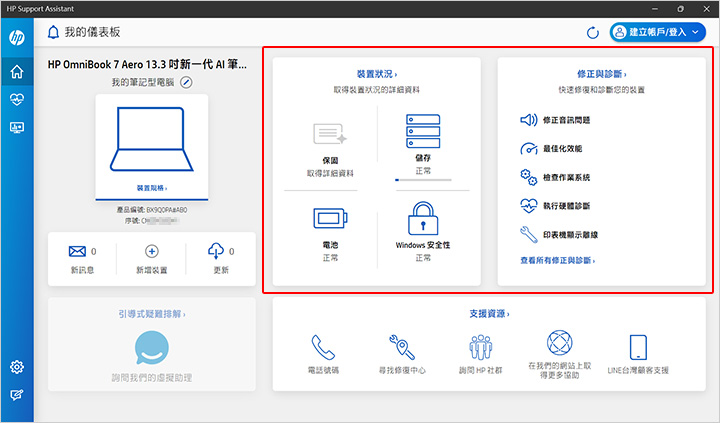The image size is (720, 423).
Task: Open 更新 cloud download icon
Action: click(x=216, y=251)
